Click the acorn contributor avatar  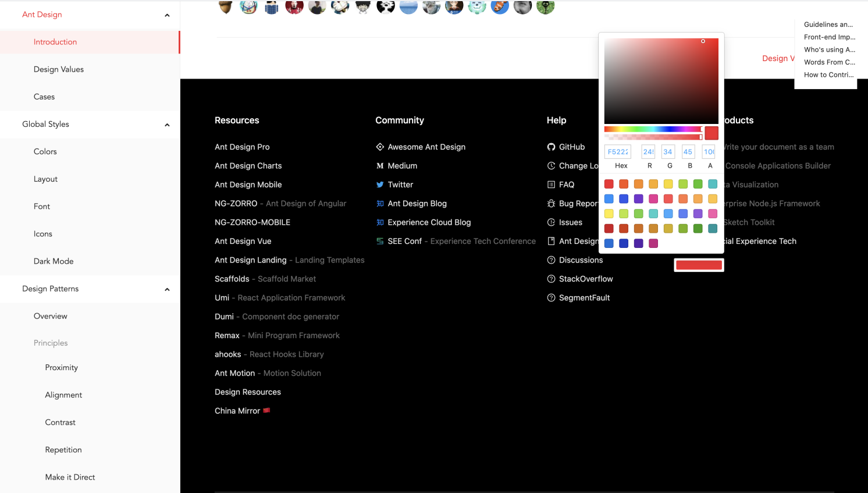click(226, 6)
